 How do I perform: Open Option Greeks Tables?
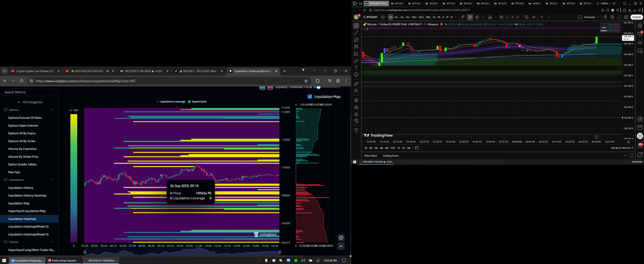(x=22, y=164)
